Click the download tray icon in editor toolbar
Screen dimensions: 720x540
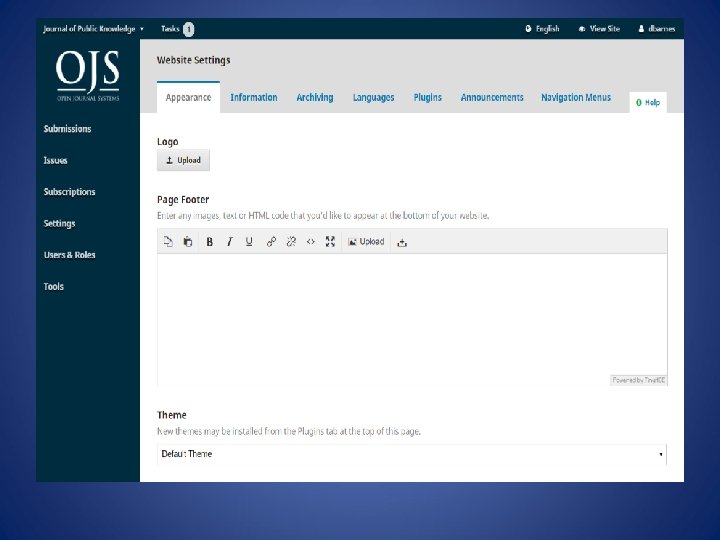(402, 242)
